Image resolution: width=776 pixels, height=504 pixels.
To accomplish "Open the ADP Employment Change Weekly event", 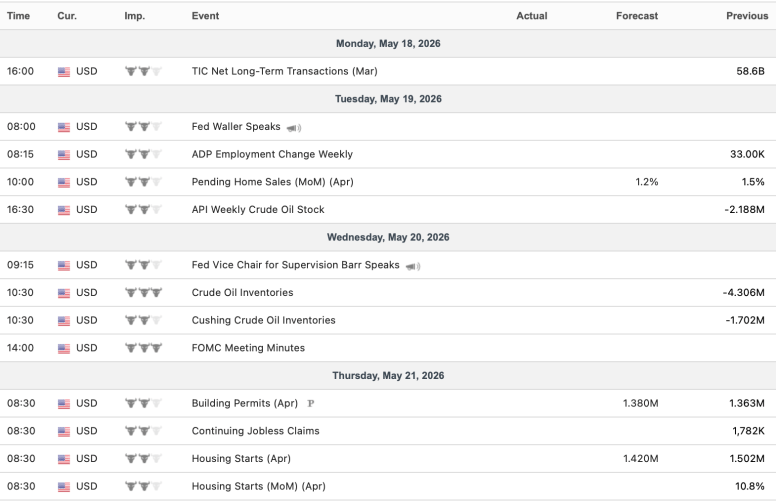I will click(272, 154).
